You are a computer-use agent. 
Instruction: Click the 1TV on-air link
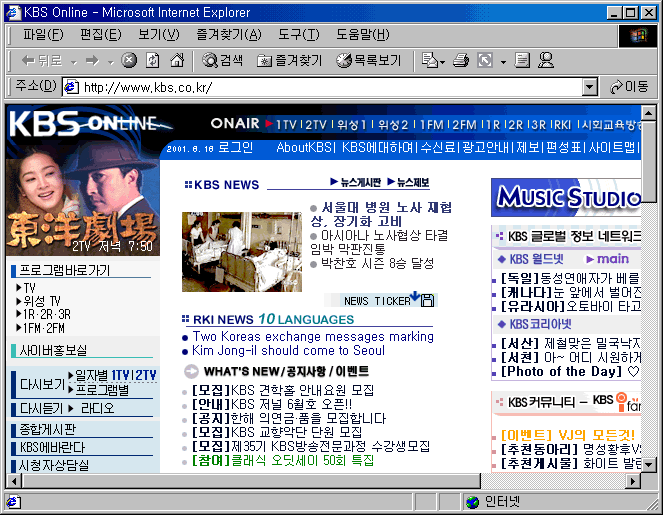(x=286, y=125)
